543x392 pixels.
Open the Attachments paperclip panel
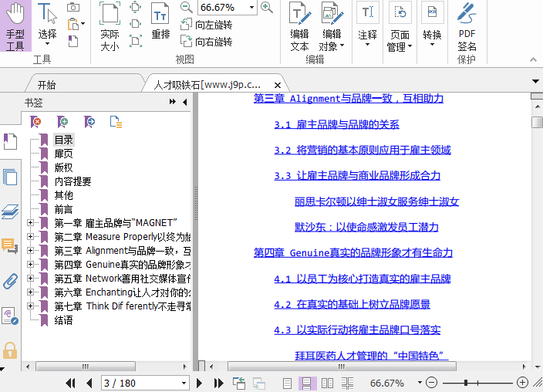click(10, 281)
